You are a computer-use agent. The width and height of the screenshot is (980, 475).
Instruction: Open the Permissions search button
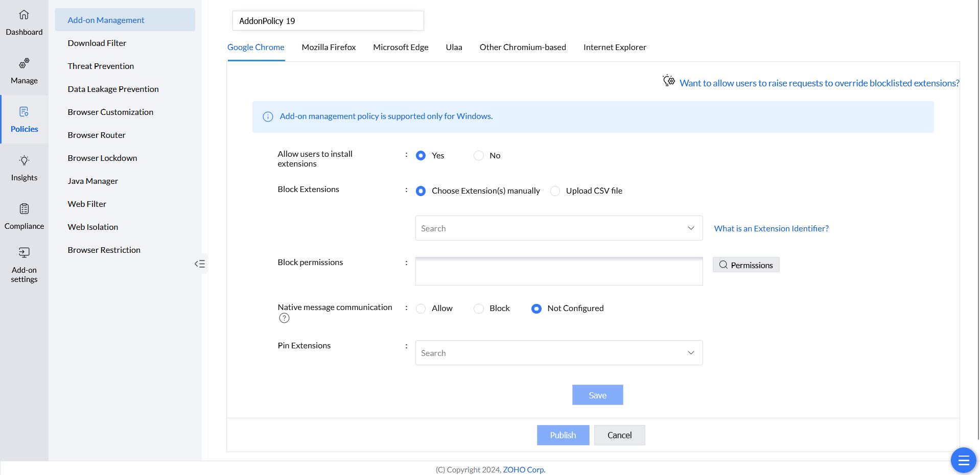tap(745, 265)
